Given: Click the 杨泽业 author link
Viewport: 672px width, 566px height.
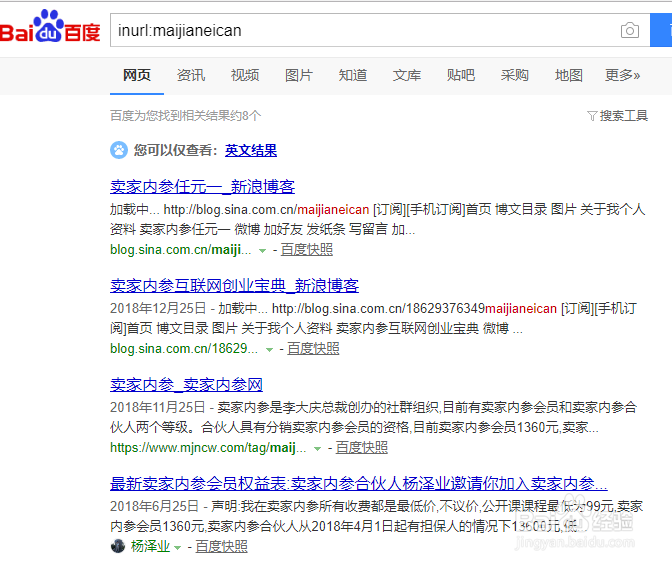Looking at the screenshot, I should point(150,546).
